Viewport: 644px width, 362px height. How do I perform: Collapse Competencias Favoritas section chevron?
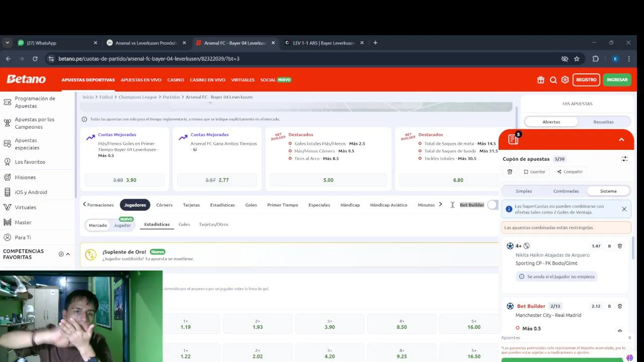68,254
